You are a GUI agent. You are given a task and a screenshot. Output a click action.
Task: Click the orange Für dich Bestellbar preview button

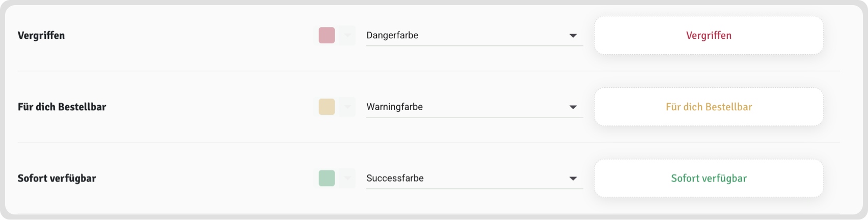[709, 107]
